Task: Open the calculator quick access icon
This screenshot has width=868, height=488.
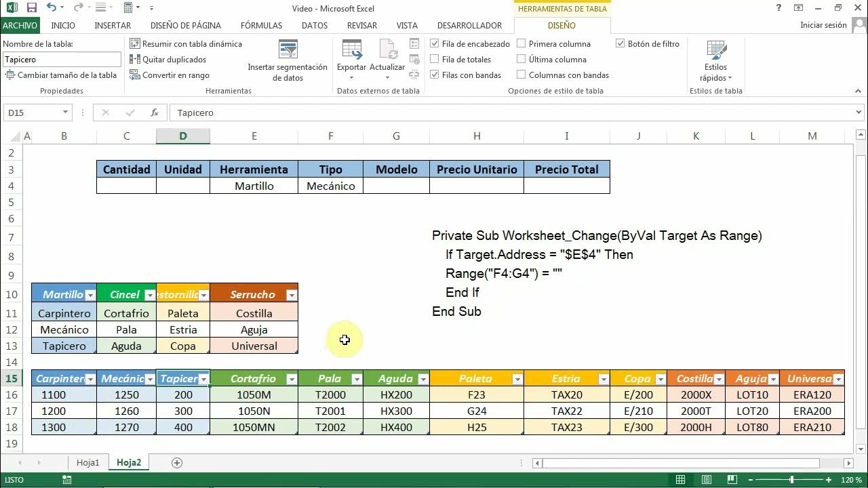Action: pos(129,8)
